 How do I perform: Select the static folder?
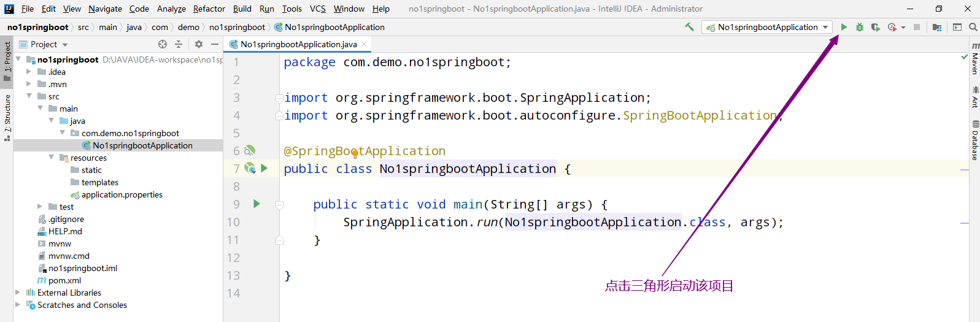(91, 170)
